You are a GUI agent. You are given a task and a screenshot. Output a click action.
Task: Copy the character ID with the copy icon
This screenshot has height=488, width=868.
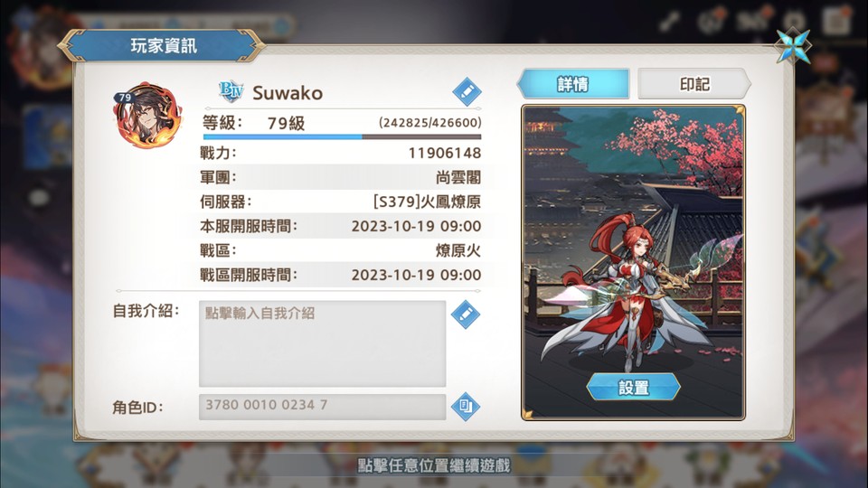click(x=466, y=407)
